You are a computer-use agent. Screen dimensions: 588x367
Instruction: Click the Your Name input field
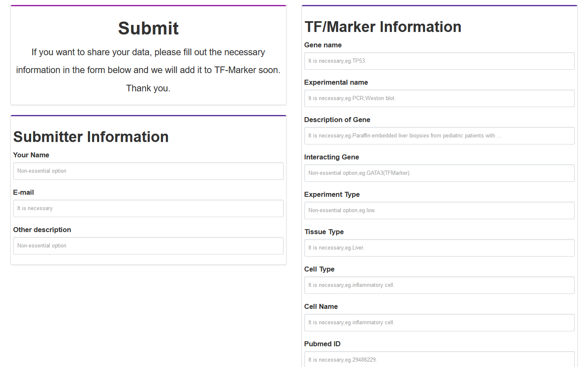(148, 171)
